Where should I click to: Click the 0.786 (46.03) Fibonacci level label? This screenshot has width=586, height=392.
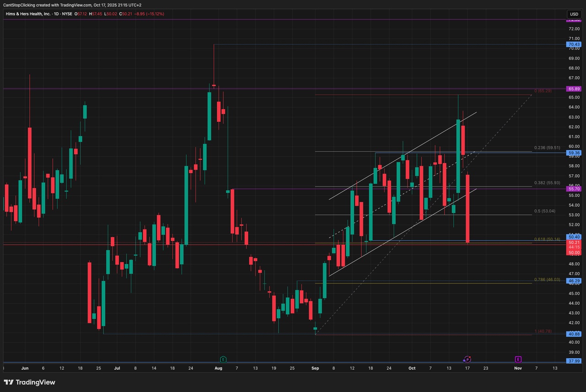point(547,279)
